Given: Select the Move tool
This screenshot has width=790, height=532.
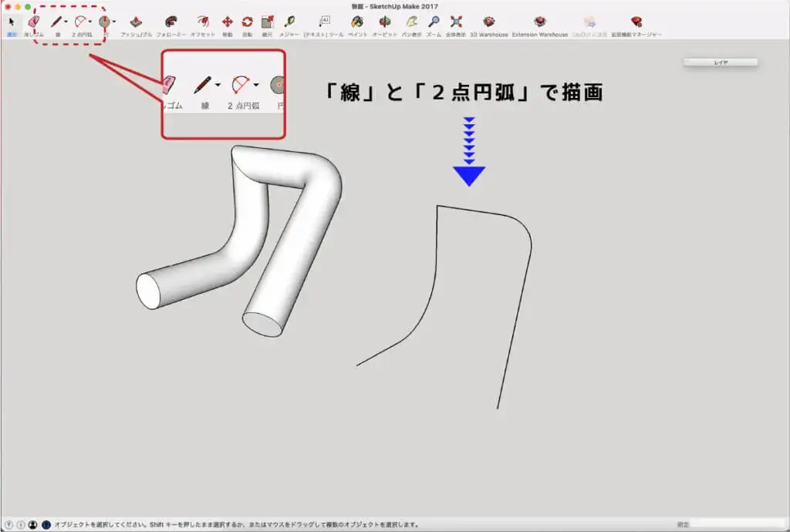Looking at the screenshot, I should (228, 22).
